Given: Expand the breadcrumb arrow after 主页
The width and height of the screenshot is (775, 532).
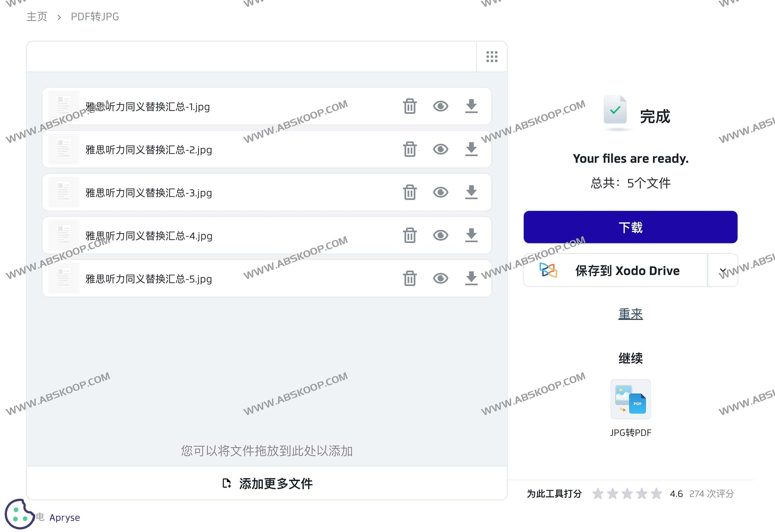Looking at the screenshot, I should tap(59, 17).
